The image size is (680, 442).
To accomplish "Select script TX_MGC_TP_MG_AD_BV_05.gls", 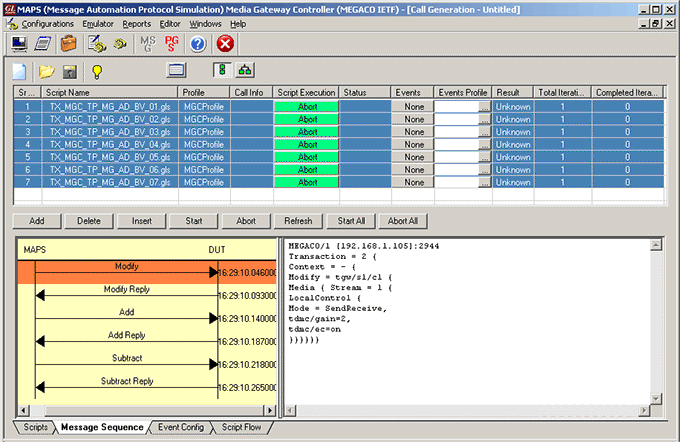I will click(110, 157).
